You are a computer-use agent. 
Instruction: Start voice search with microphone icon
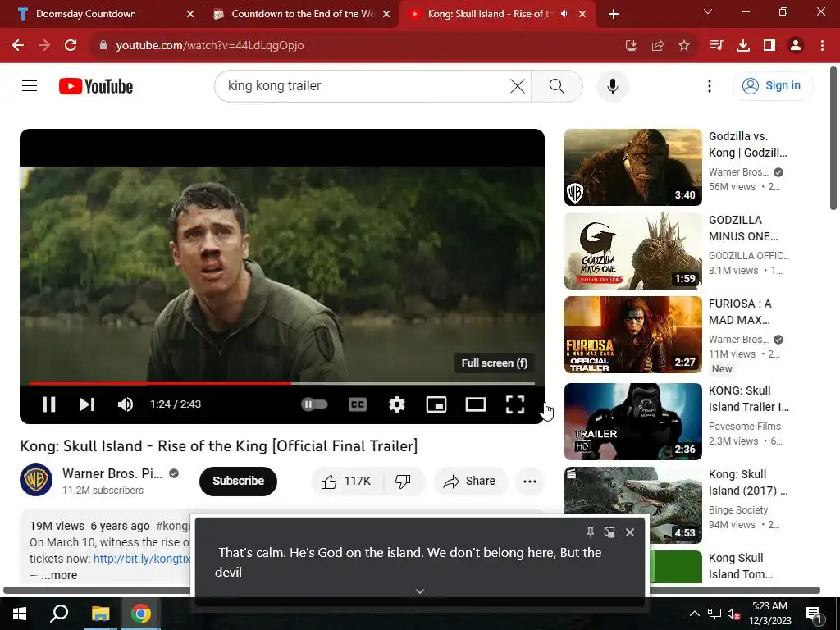tap(612, 85)
